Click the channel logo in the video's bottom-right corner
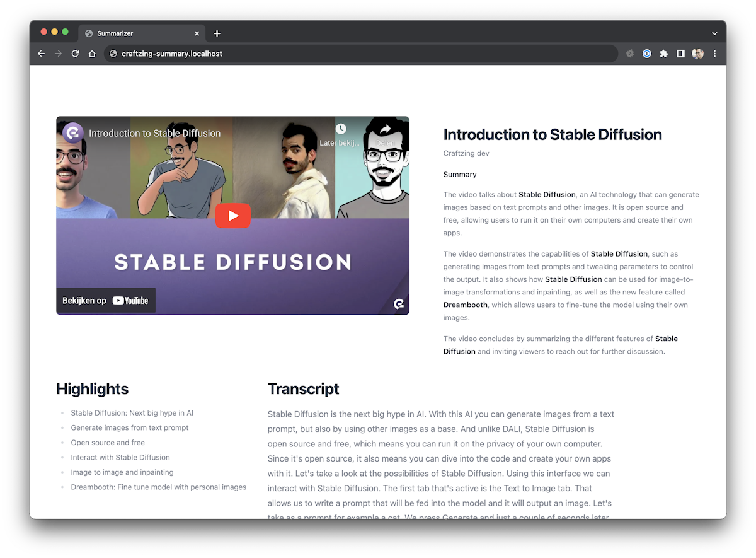 (x=399, y=304)
